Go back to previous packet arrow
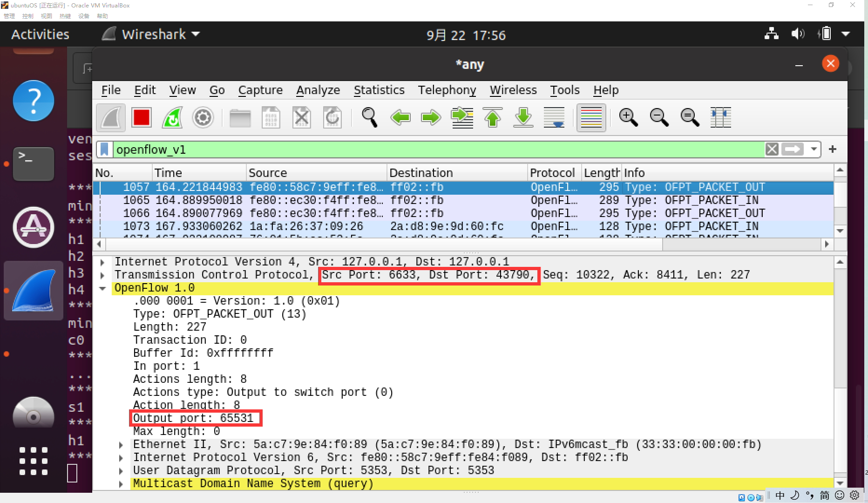868x503 pixels. click(x=400, y=117)
